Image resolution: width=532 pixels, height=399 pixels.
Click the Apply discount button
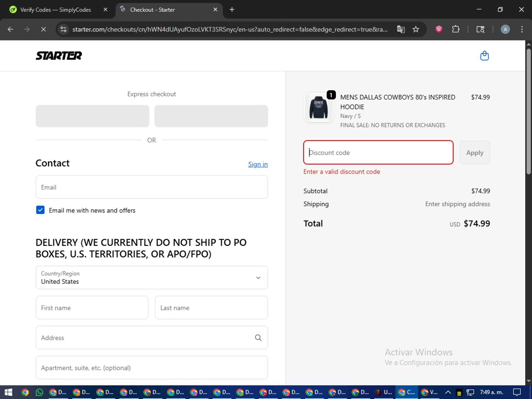pyautogui.click(x=475, y=153)
